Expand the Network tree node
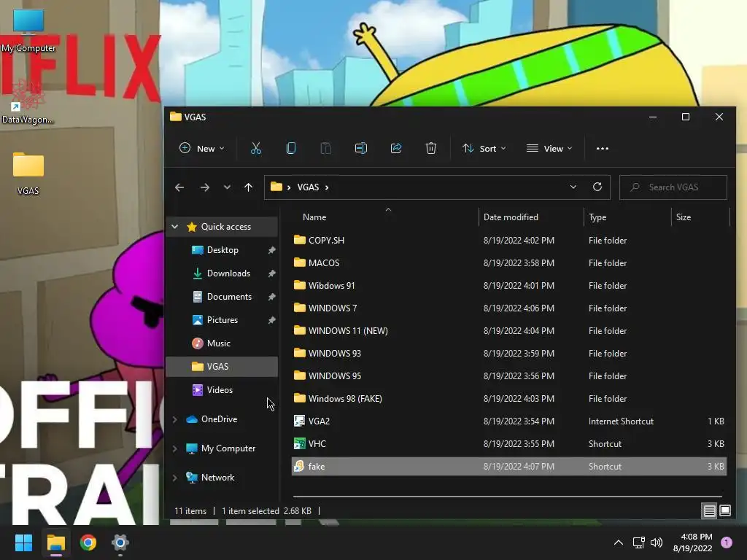747x560 pixels. tap(175, 478)
